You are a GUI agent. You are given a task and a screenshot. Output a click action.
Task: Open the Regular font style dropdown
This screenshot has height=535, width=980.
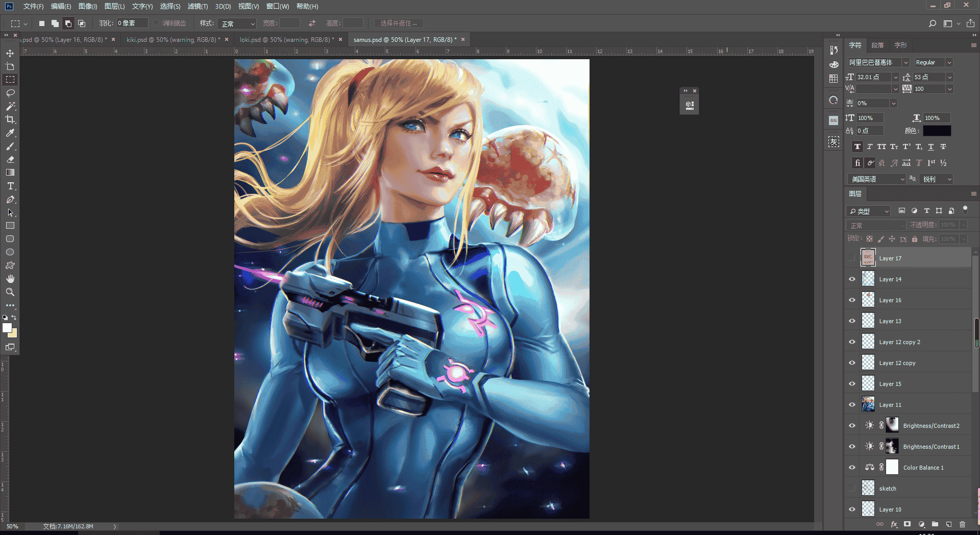[x=949, y=63]
